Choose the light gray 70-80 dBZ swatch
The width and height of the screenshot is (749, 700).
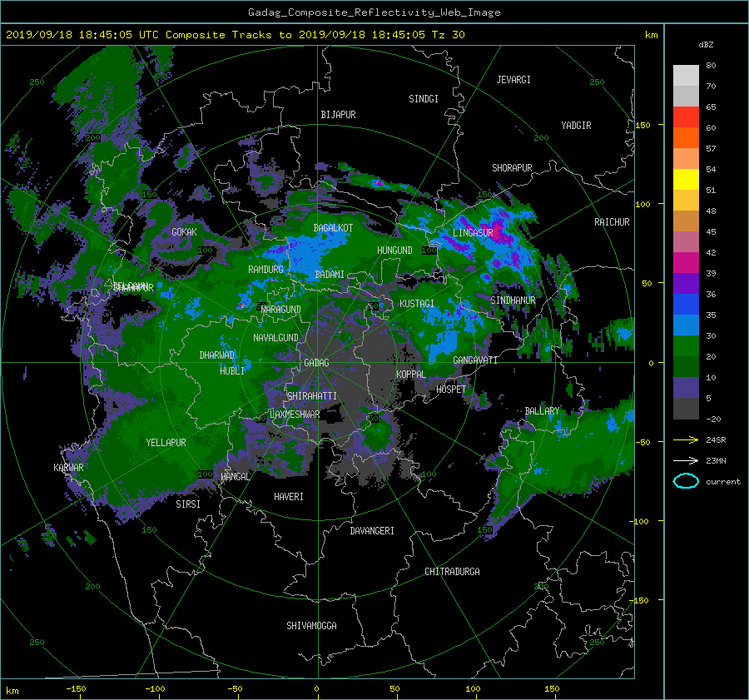tap(686, 76)
